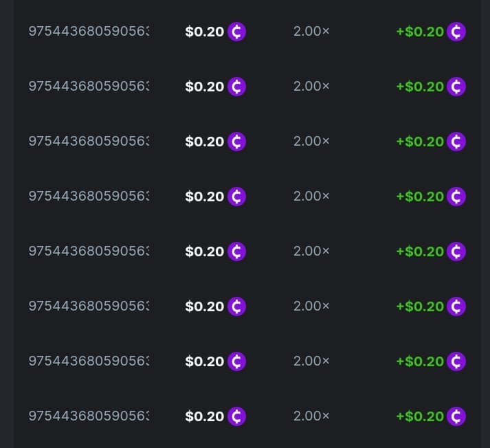Screen dimensions: 490x448
Task: Click the $0.20 bet amount in the seventh row
Action: tap(205, 361)
